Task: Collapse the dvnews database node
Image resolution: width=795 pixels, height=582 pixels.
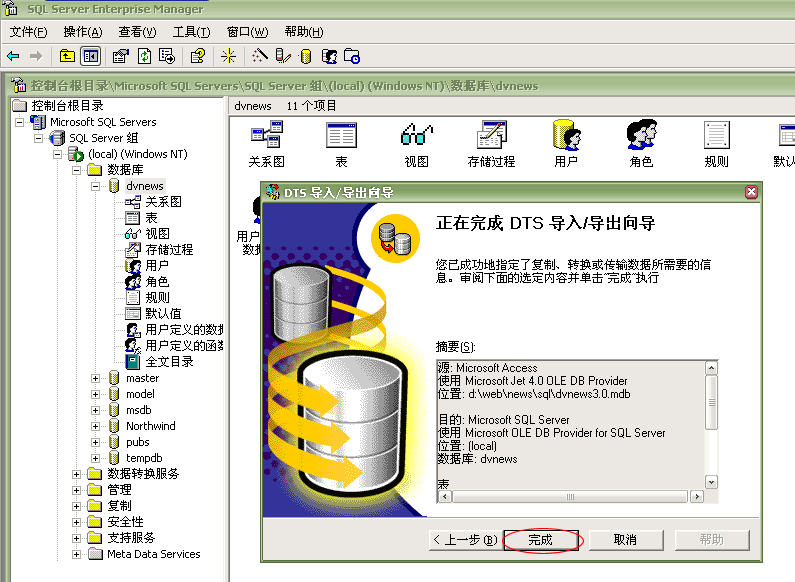Action: [x=96, y=186]
